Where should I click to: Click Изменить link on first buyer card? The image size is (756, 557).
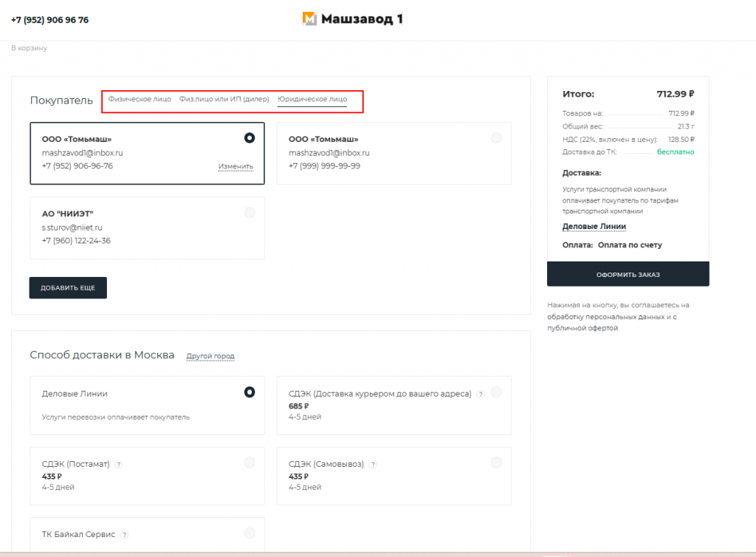point(236,166)
